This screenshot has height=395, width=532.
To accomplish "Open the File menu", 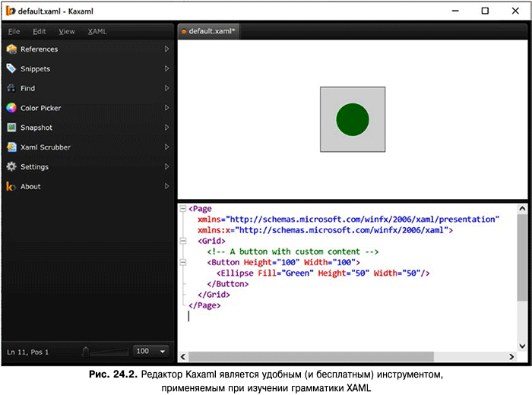I will coord(14,31).
